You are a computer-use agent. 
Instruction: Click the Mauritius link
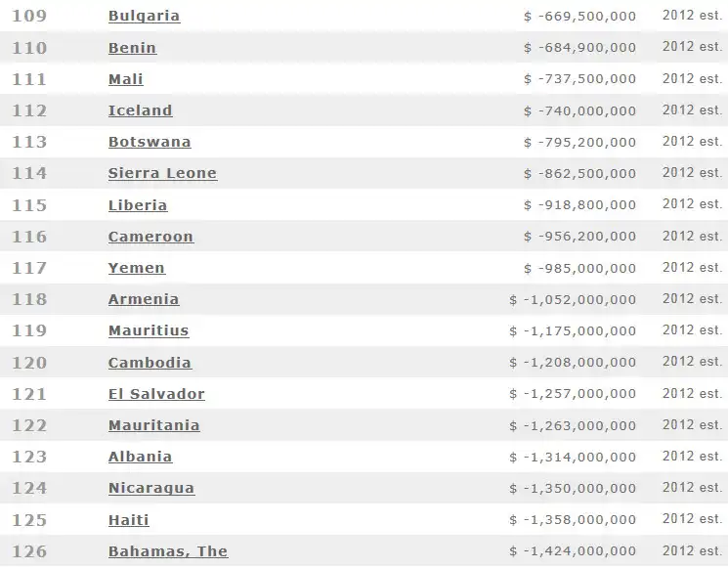pos(149,330)
